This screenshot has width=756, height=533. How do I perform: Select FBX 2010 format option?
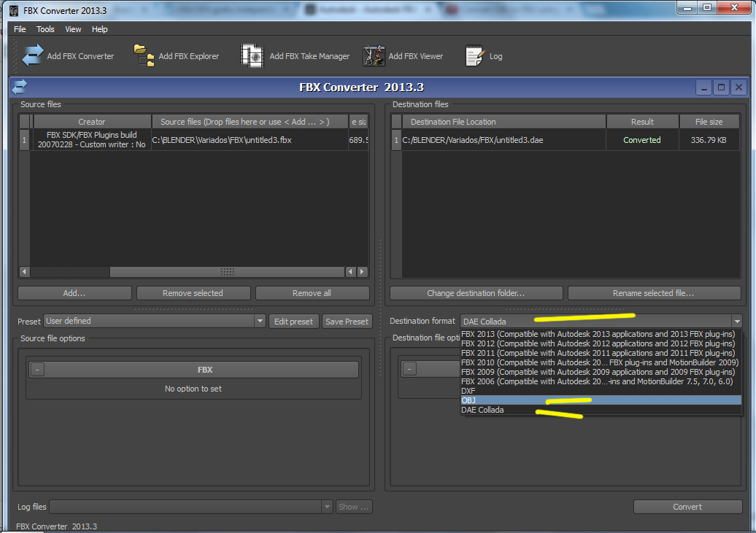601,362
